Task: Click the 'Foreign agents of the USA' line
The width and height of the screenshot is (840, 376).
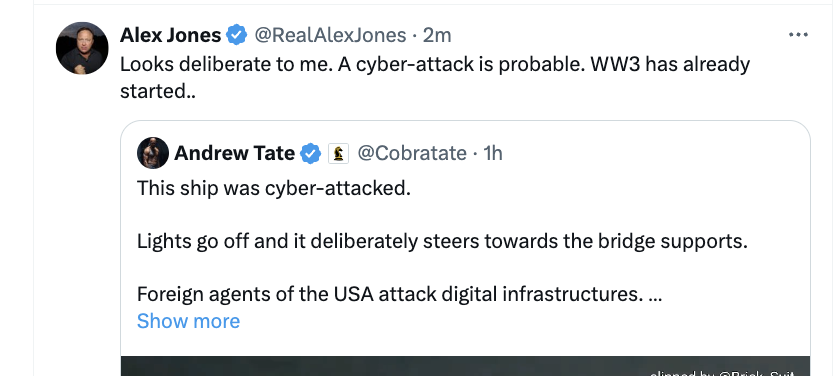Action: [x=400, y=294]
